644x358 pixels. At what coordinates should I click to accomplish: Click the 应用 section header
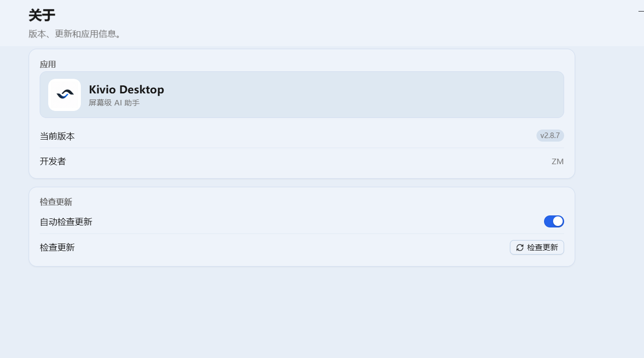48,64
